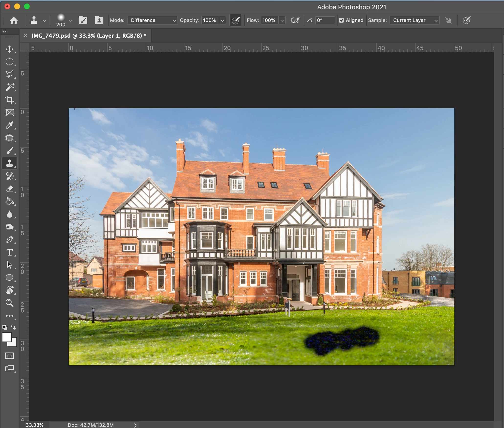Open the Sample dropdown showing Current Layer

(x=414, y=20)
